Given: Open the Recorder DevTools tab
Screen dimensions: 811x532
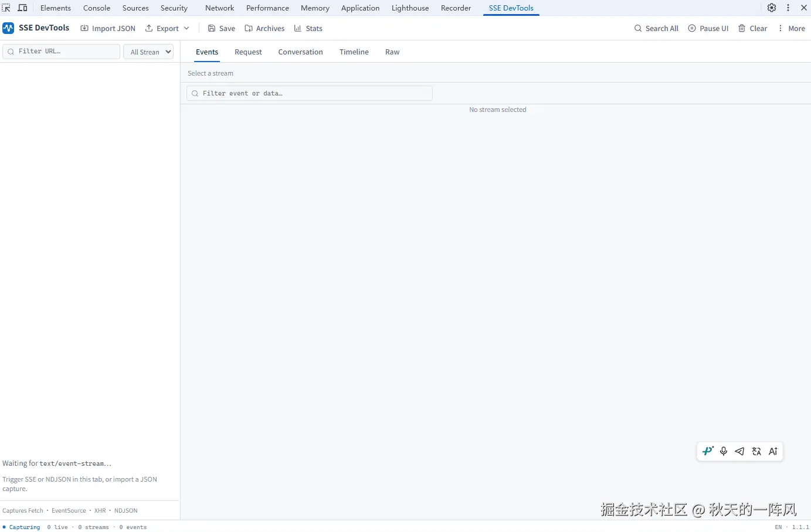Looking at the screenshot, I should [x=456, y=8].
